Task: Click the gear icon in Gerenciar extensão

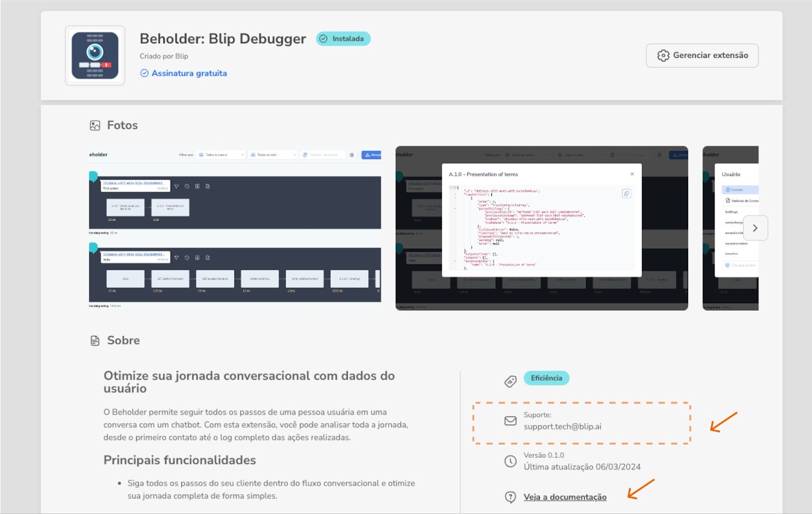Action: pyautogui.click(x=663, y=55)
